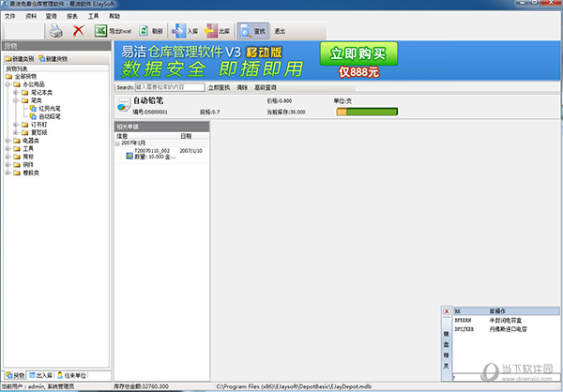Click the 立即购买 buy-now button
This screenshot has height=392, width=563.
pos(358,53)
